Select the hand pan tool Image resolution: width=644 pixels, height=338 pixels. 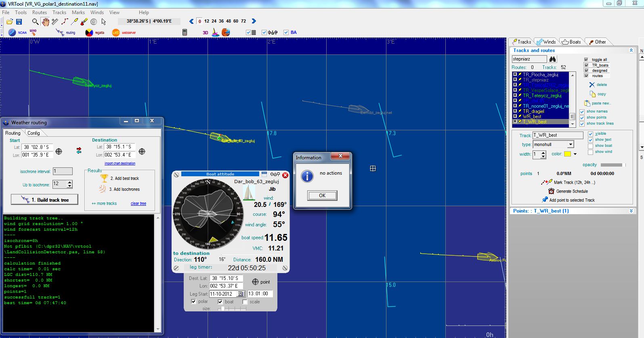45,21
